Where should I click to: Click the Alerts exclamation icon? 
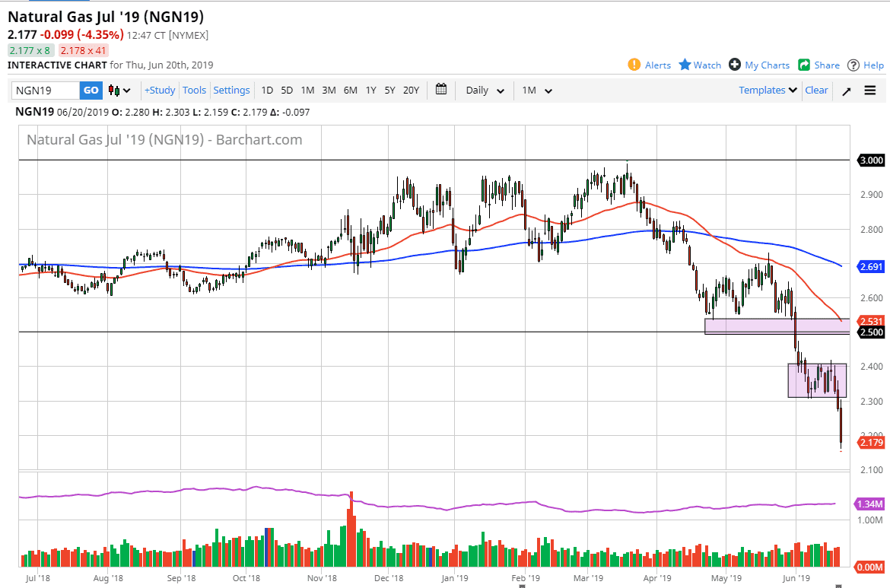click(634, 65)
